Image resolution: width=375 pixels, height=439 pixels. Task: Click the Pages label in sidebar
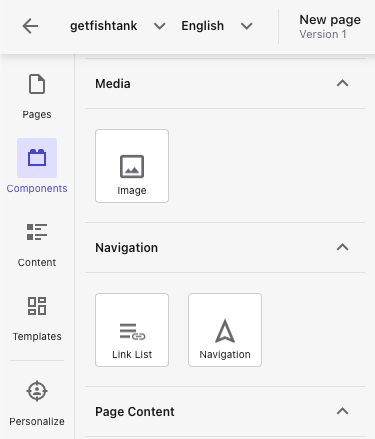point(37,115)
